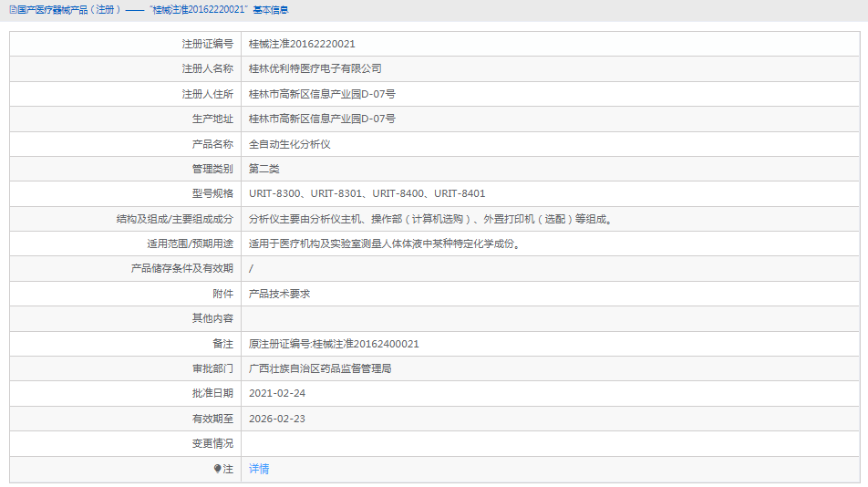The height and width of the screenshot is (487, 868).
Task: Click approving authority 广西壮族自治区药品监督管理局
Action: pyautogui.click(x=320, y=368)
